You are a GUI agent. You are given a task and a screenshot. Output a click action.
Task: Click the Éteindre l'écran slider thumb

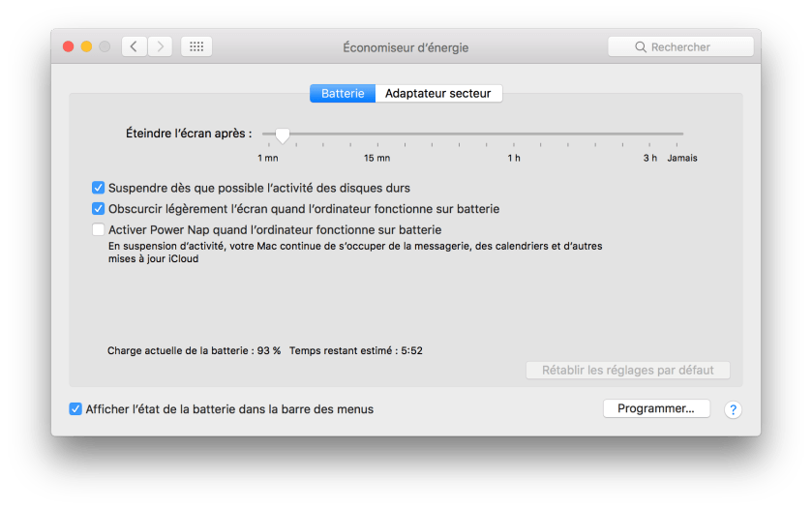tap(283, 135)
